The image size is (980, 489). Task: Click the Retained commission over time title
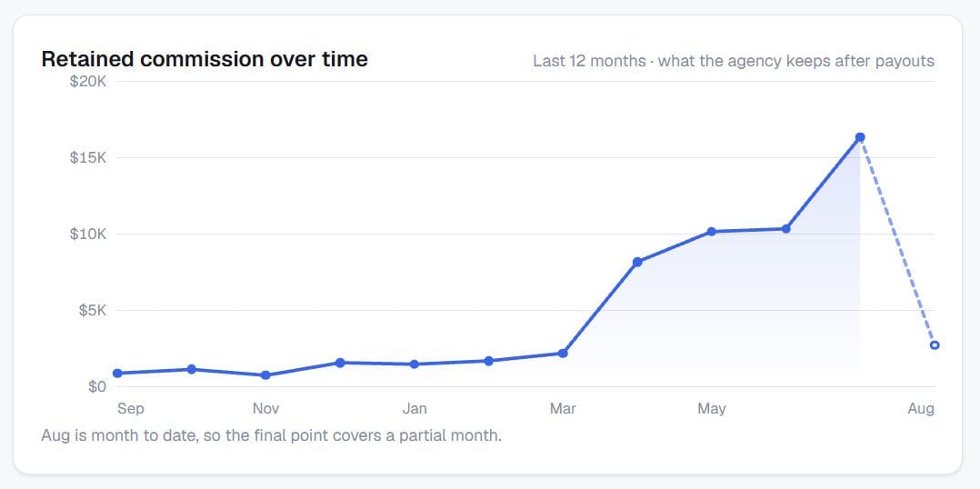[205, 59]
